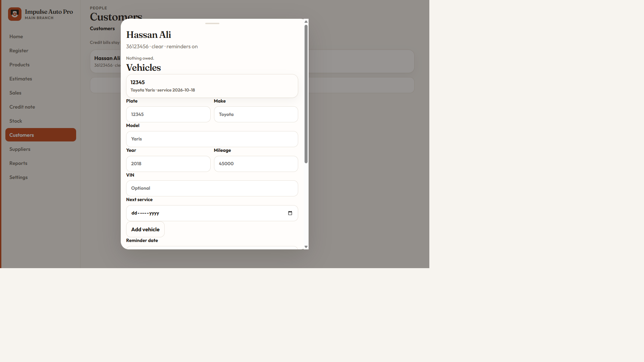Click the dialog vertical scrollbar thumb
This screenshot has width=644, height=362.
pyautogui.click(x=306, y=94)
